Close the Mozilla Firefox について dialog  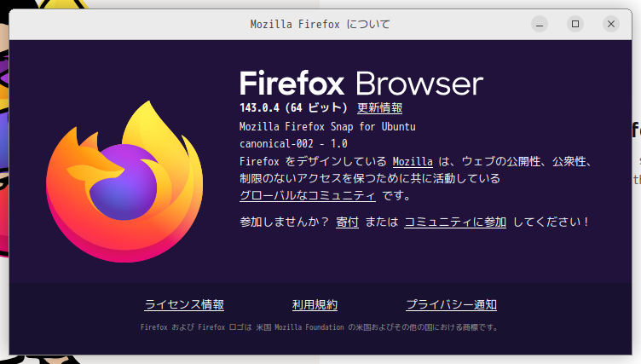[611, 24]
